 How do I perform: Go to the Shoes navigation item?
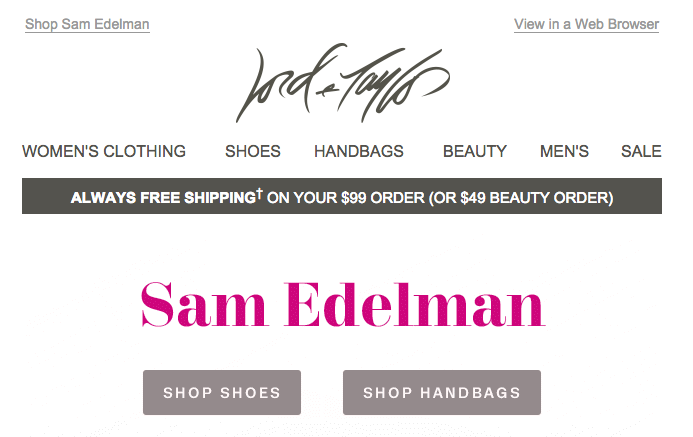point(253,152)
